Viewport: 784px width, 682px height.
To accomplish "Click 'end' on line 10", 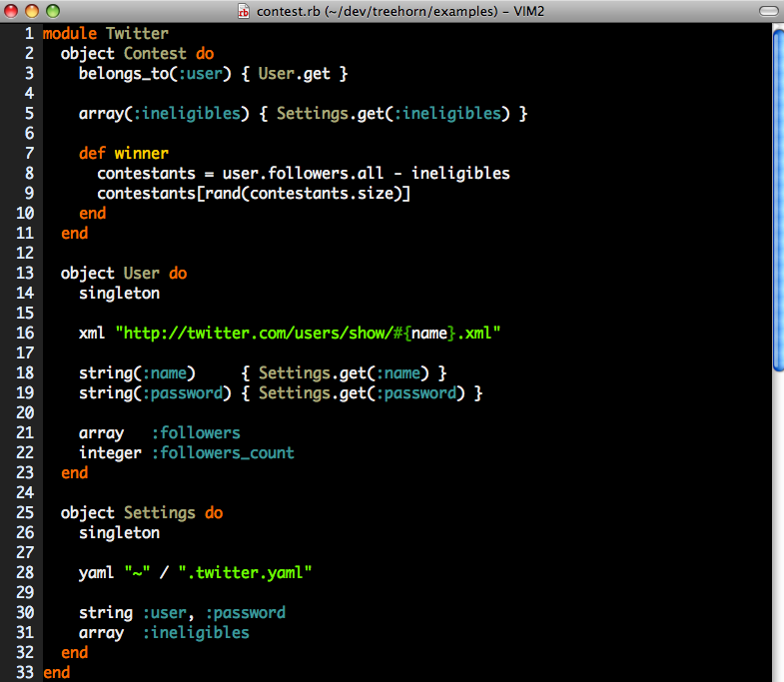I will pyautogui.click(x=92, y=214).
